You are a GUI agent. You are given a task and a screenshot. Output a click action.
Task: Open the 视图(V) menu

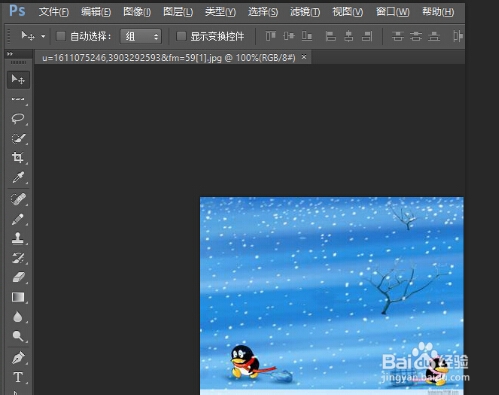tap(348, 12)
